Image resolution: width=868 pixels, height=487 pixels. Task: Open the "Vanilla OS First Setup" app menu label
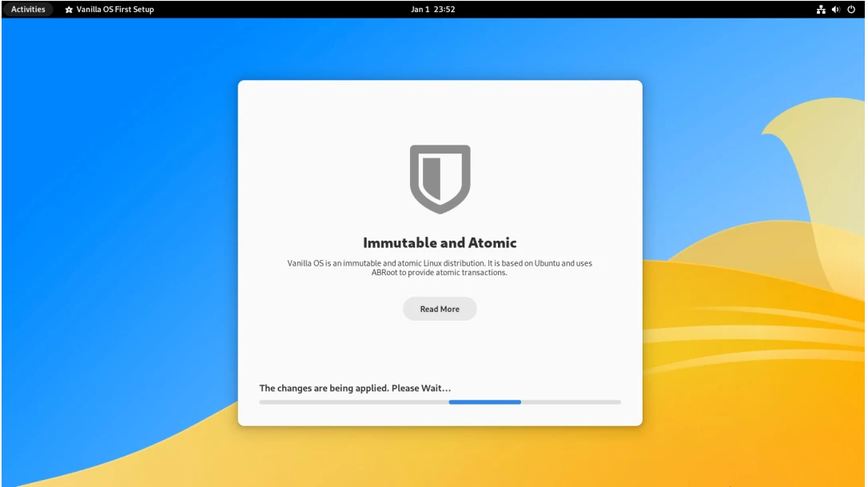(x=114, y=10)
